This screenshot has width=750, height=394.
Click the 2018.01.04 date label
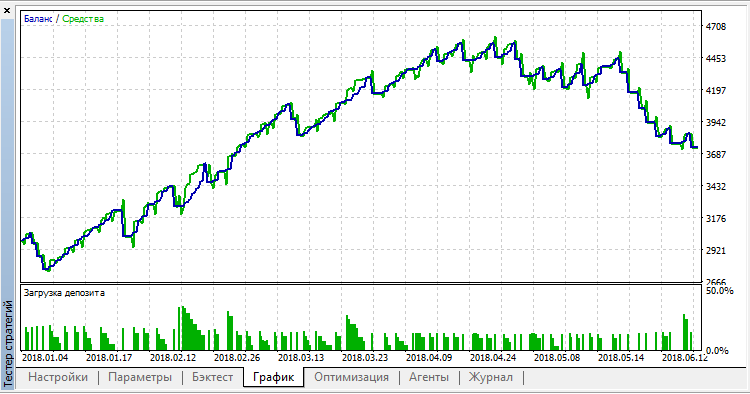tap(45, 358)
